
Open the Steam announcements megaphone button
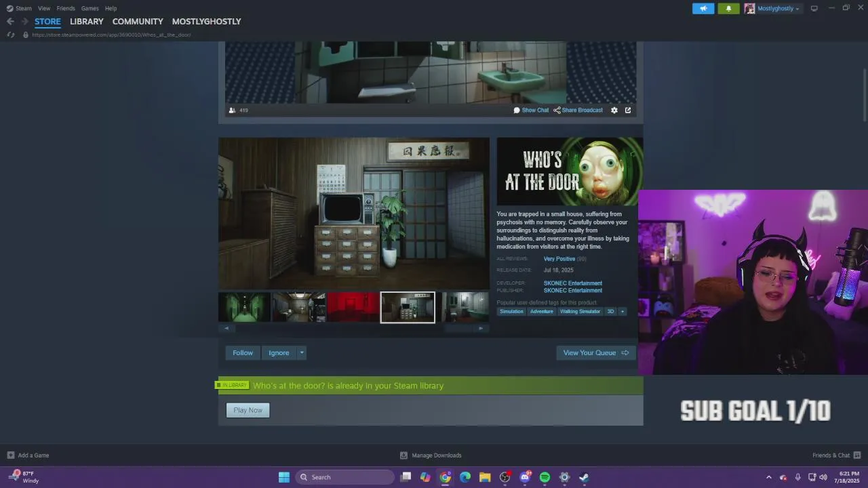click(x=703, y=8)
